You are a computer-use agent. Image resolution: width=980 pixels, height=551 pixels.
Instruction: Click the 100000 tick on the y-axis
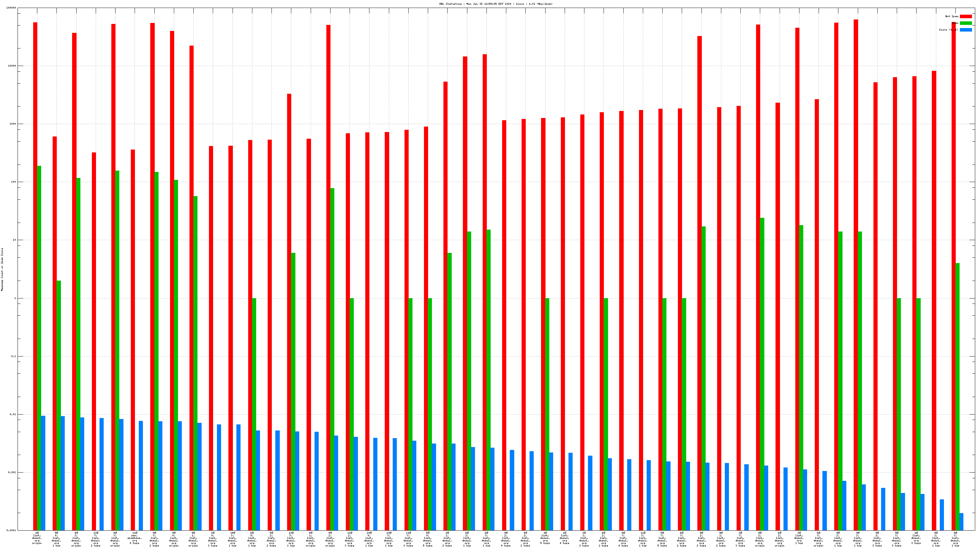click(11, 8)
